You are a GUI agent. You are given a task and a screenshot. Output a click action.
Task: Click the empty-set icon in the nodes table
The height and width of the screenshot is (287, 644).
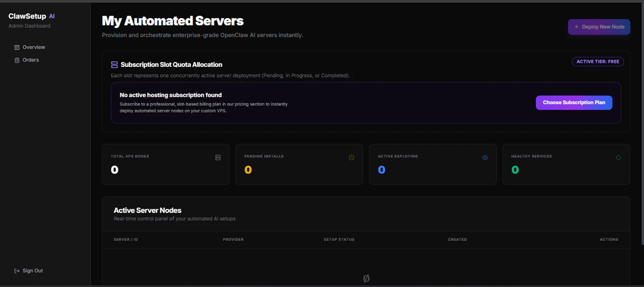[x=366, y=279]
